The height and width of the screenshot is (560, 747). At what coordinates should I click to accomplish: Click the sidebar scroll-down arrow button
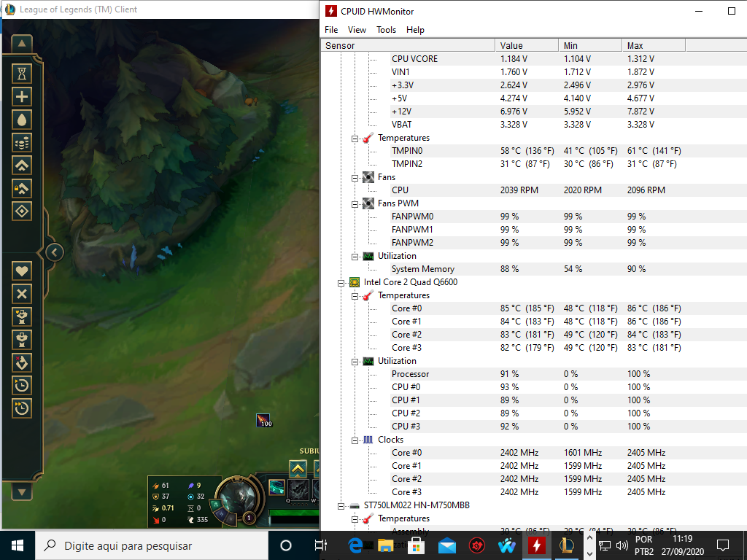tap(22, 491)
